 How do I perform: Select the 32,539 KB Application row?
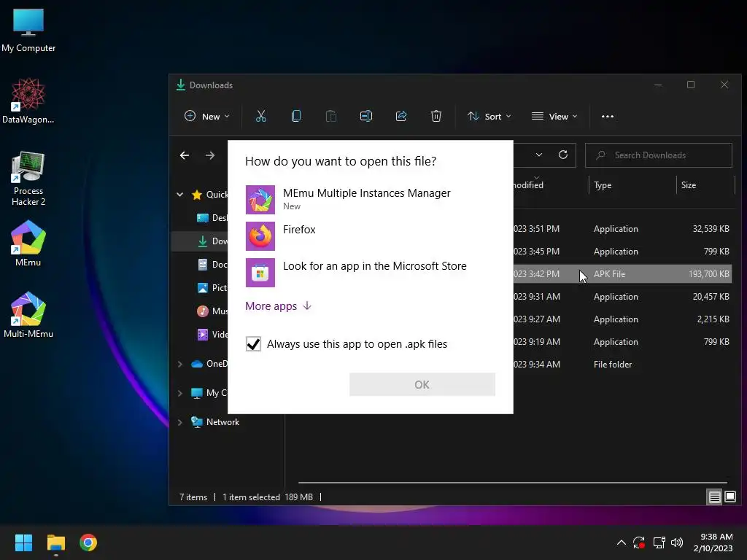pos(622,228)
